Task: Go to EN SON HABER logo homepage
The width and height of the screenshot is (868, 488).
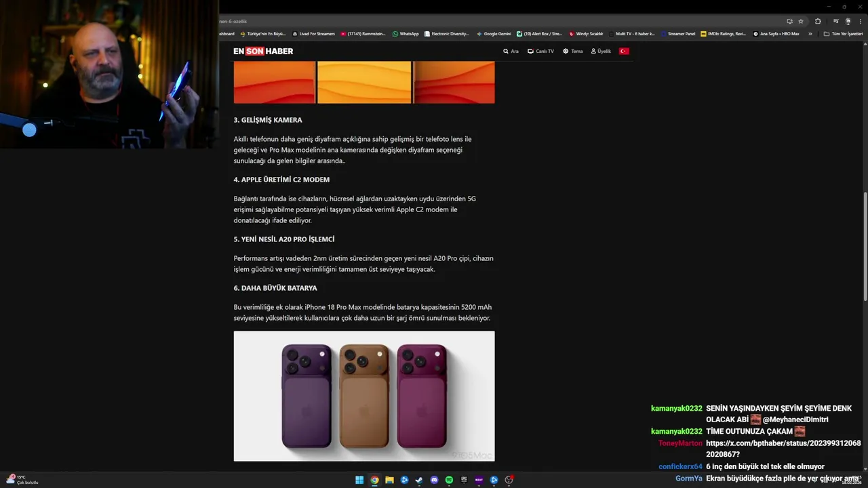Action: pyautogui.click(x=263, y=52)
